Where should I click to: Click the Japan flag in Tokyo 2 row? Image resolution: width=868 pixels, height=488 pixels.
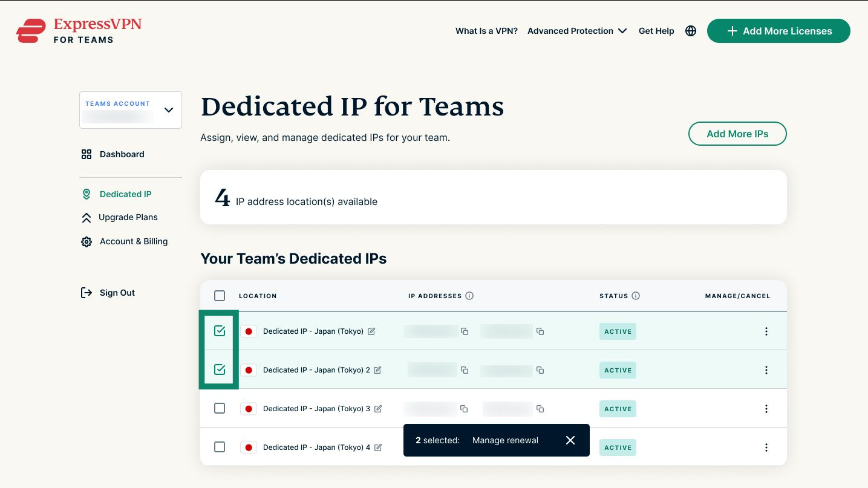[x=249, y=370]
